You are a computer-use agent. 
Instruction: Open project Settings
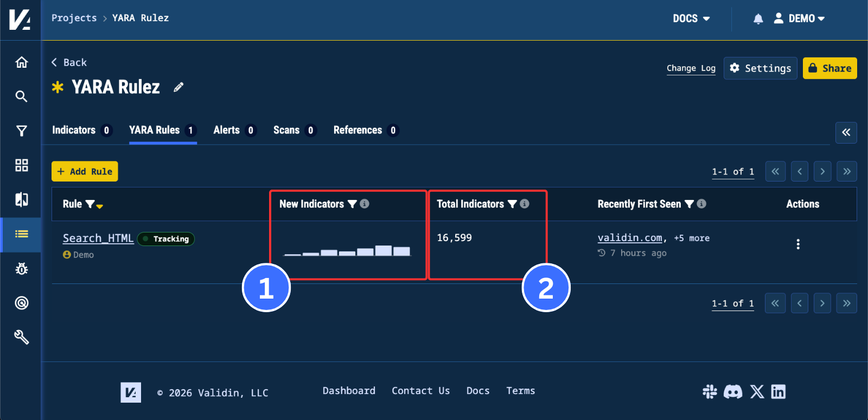pyautogui.click(x=761, y=68)
